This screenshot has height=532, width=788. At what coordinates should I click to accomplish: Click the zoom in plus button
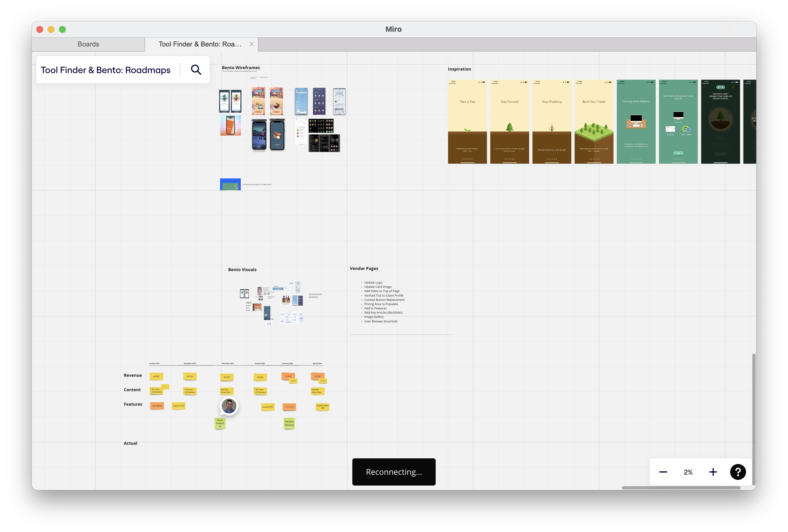point(713,471)
